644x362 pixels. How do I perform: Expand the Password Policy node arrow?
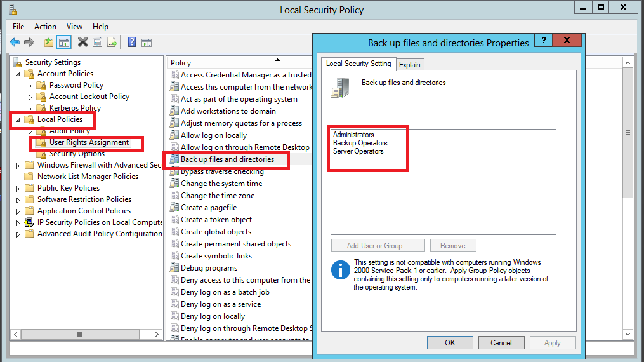tap(30, 86)
